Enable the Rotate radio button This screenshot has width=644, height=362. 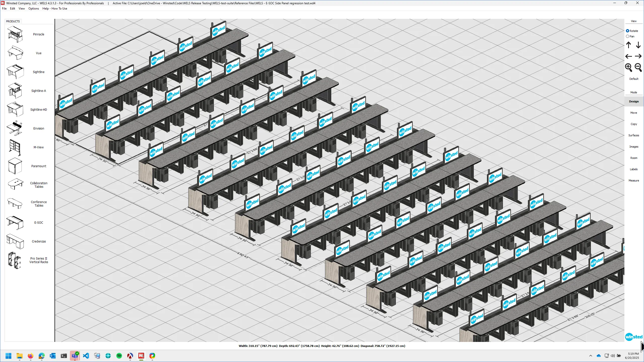[x=628, y=31]
